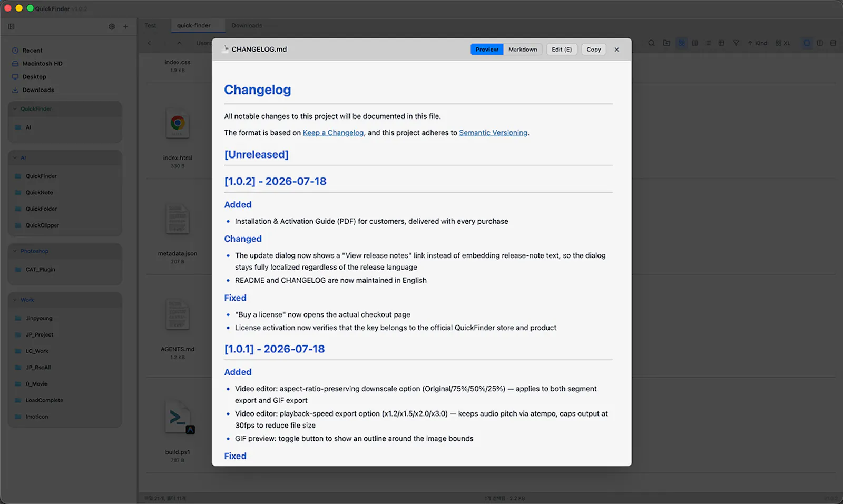Switch to Preview mode
The image size is (843, 504).
click(487, 50)
